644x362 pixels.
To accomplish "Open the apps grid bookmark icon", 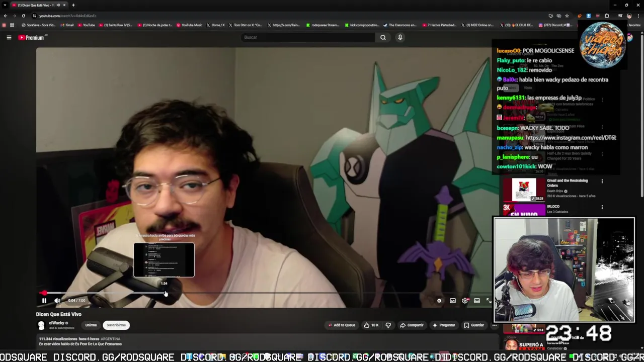I will pyautogui.click(x=12, y=25).
